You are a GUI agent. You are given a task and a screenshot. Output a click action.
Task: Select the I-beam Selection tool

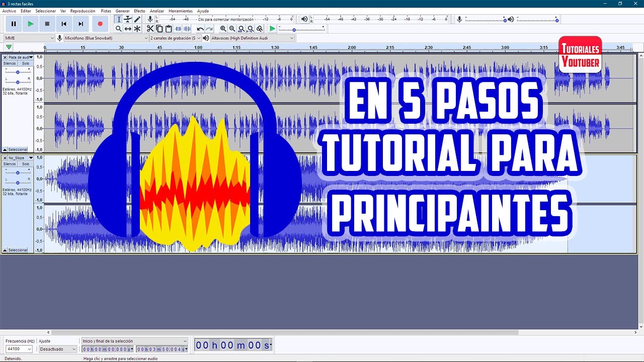tap(119, 19)
